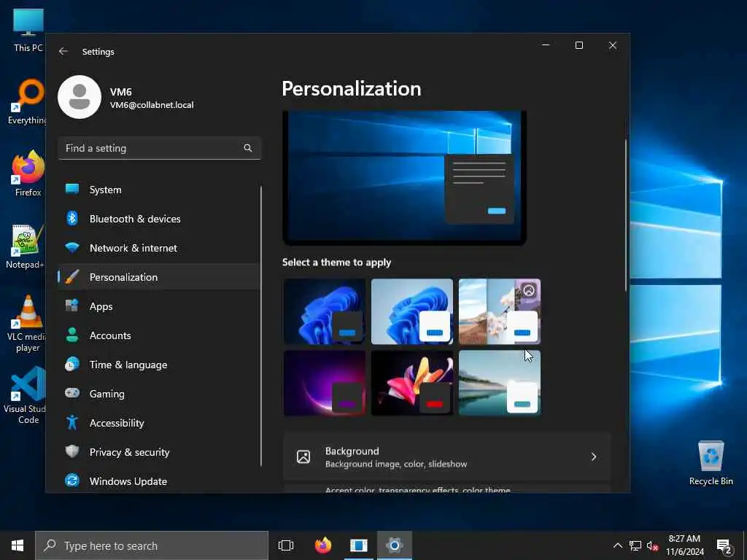Open the Gaming settings page
The width and height of the screenshot is (747, 560).
[x=160, y=393]
